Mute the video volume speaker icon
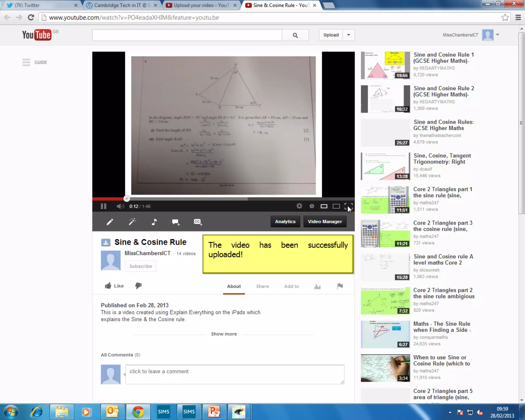The image size is (525, 420). coord(120,206)
